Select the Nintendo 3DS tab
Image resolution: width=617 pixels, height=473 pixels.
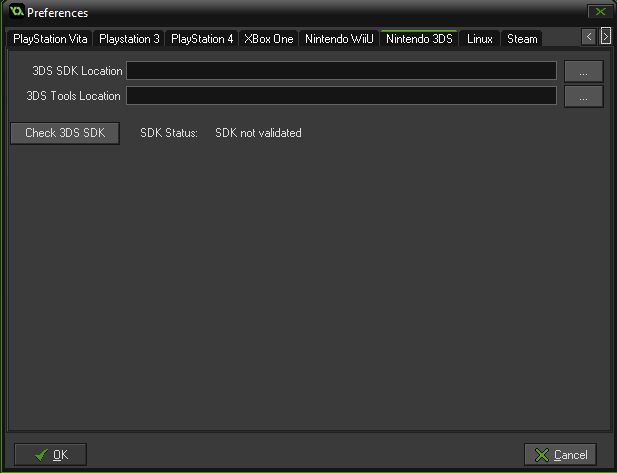(x=419, y=38)
